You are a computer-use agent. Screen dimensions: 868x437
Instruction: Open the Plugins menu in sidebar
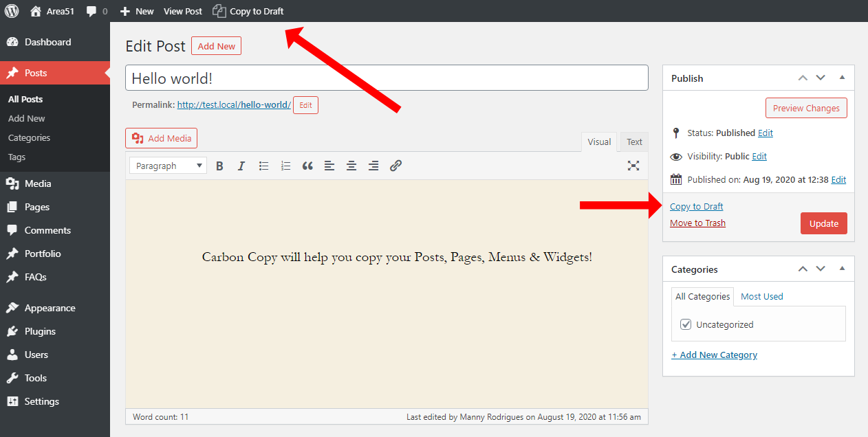pos(40,331)
